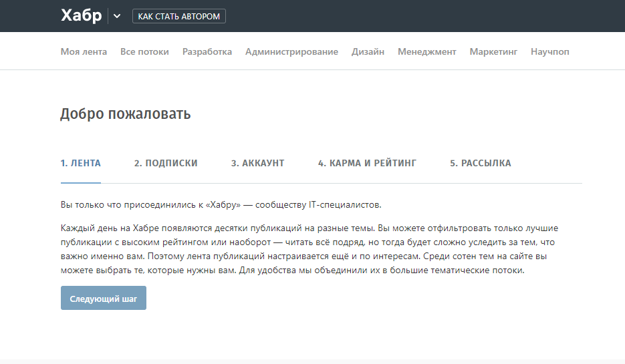This screenshot has height=364, width=625.
Task: Choose the Дизайн stream
Action: (368, 52)
